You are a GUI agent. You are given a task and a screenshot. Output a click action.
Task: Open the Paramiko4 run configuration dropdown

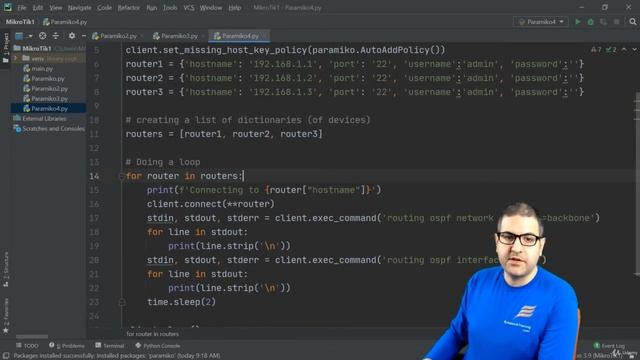coord(541,22)
